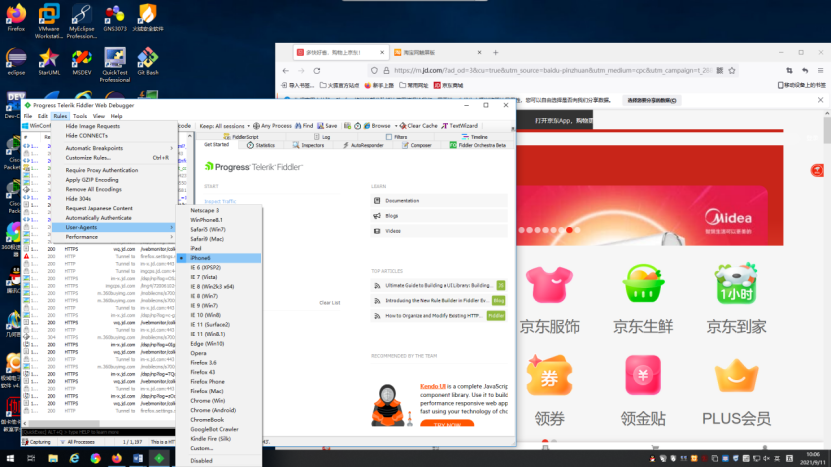The width and height of the screenshot is (831, 468).
Task: Expand the Automatic Breakpoints submenu
Action: 114,148
